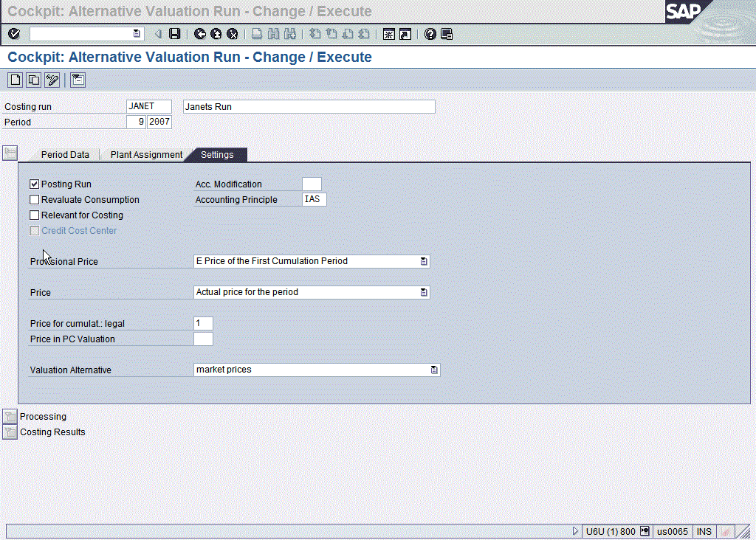The width and height of the screenshot is (756, 540).
Task: Click the collapse header data toolbar icon
Action: pyautogui.click(x=78, y=80)
